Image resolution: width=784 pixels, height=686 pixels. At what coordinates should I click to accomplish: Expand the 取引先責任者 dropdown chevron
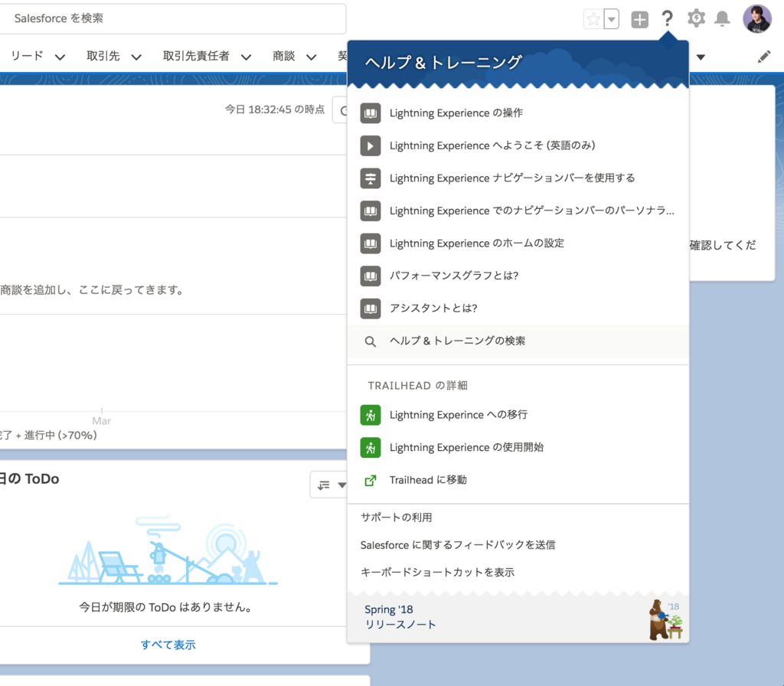click(x=246, y=57)
